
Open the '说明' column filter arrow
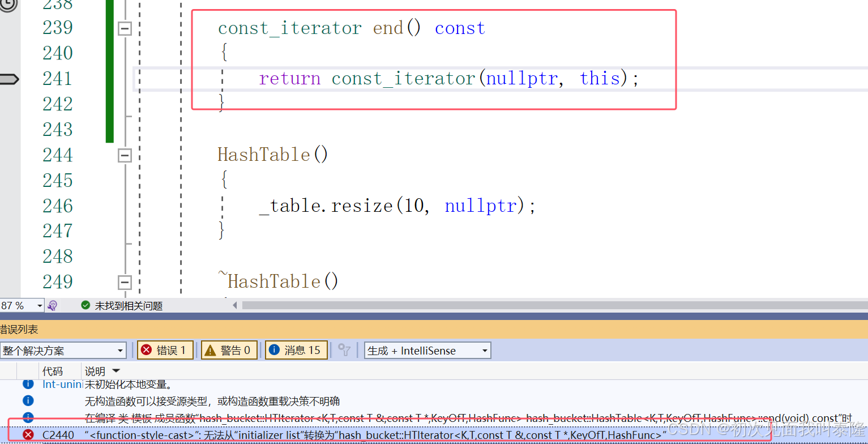(x=116, y=372)
